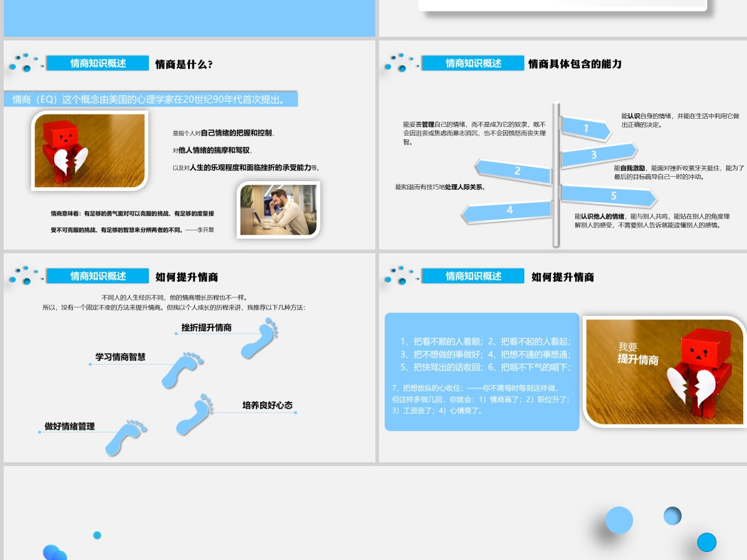
Task: Click the text 他人情绪的揣摩和驾驭
Action: [215, 150]
